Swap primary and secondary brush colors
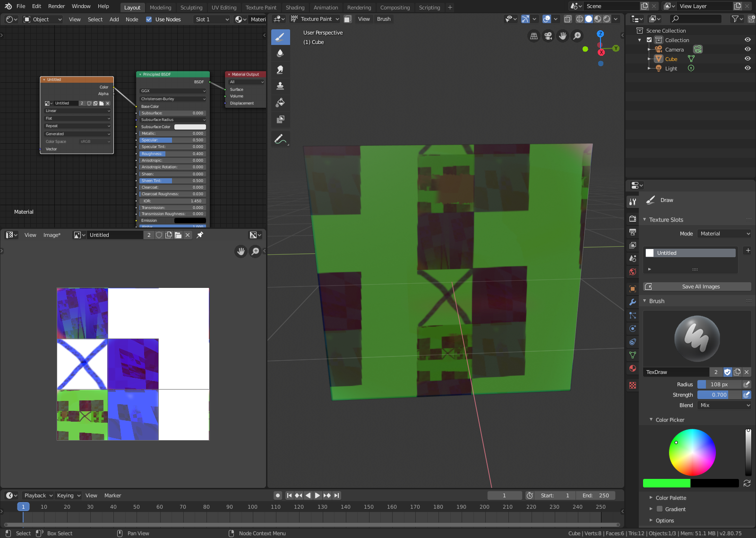Viewport: 756px width, 538px height. click(747, 483)
